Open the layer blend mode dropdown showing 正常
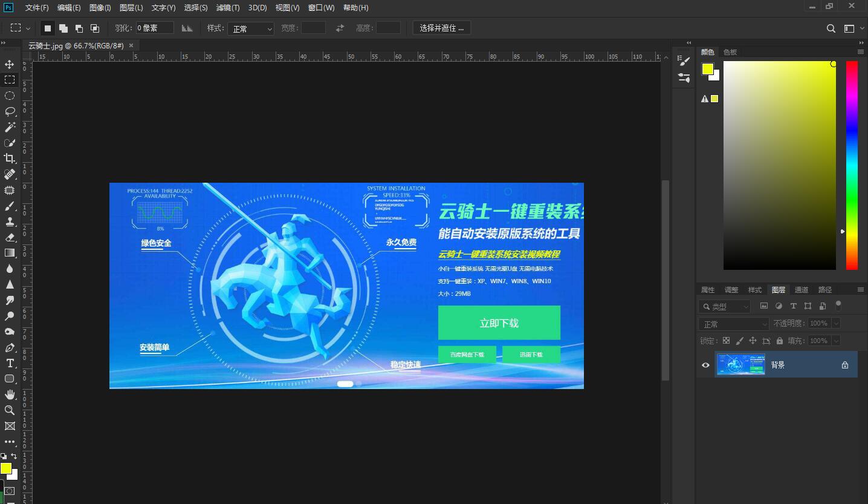This screenshot has height=504, width=868. coord(733,324)
